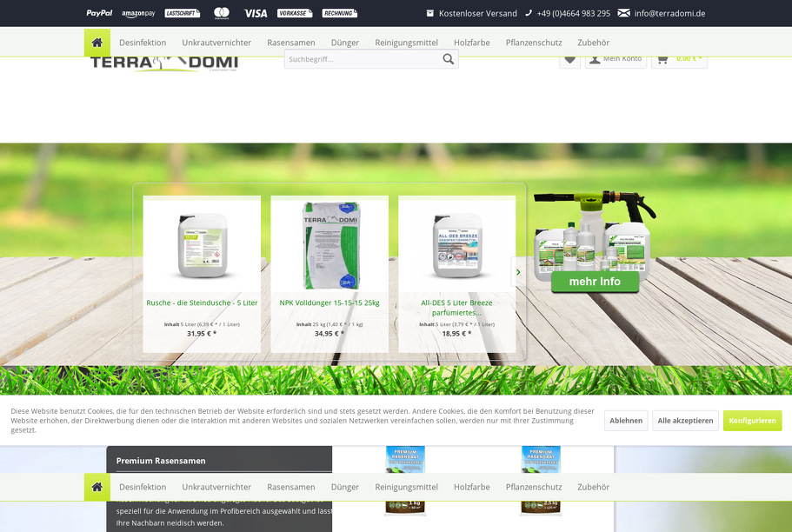The width and height of the screenshot is (792, 532).
Task: Click the Mastercard payment icon
Action: click(221, 13)
